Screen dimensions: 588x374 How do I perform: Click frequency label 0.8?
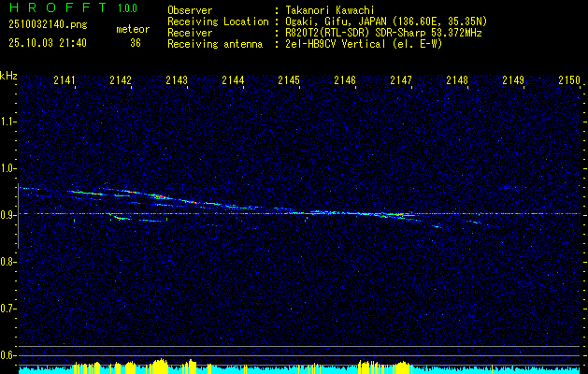click(7, 262)
